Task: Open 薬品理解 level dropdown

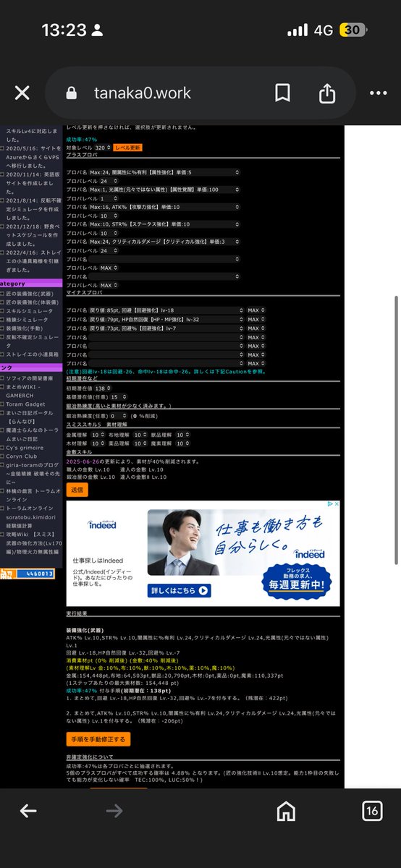Action: pyautogui.click(x=141, y=443)
